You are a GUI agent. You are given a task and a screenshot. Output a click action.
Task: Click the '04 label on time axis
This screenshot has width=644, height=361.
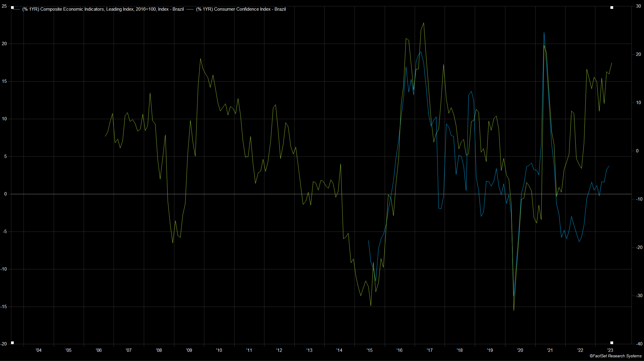click(38, 350)
